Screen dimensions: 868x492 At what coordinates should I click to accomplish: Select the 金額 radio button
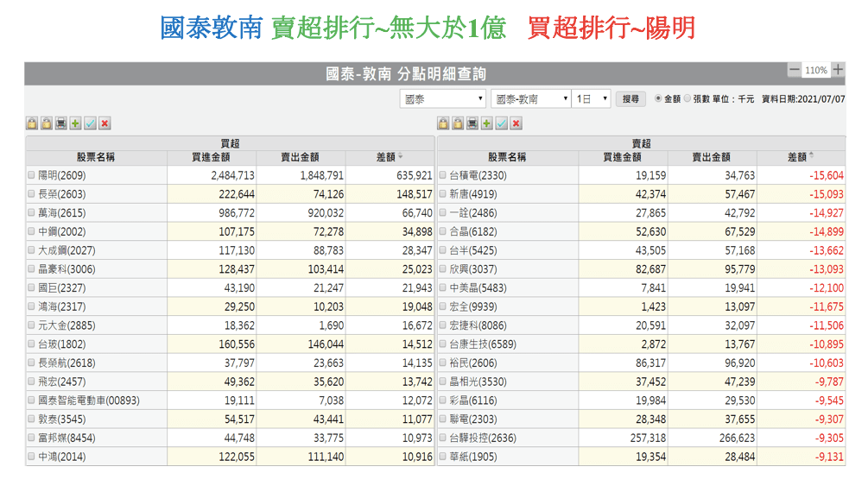tap(659, 99)
